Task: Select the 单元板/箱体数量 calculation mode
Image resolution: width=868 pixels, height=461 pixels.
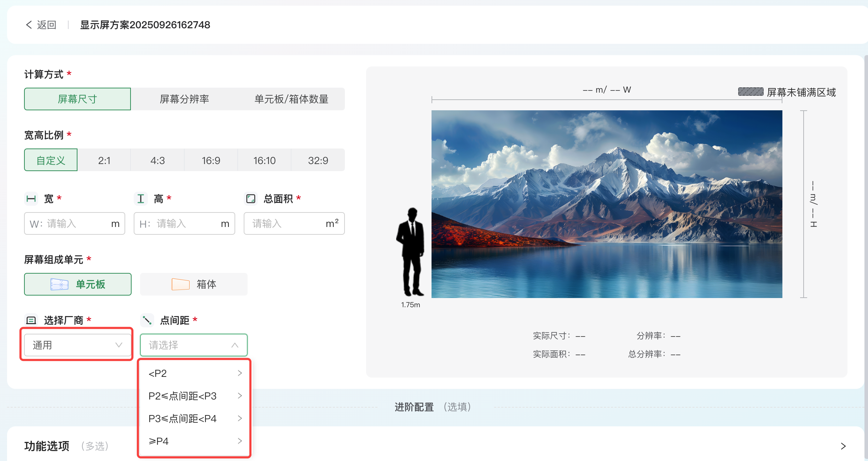Action: (291, 99)
